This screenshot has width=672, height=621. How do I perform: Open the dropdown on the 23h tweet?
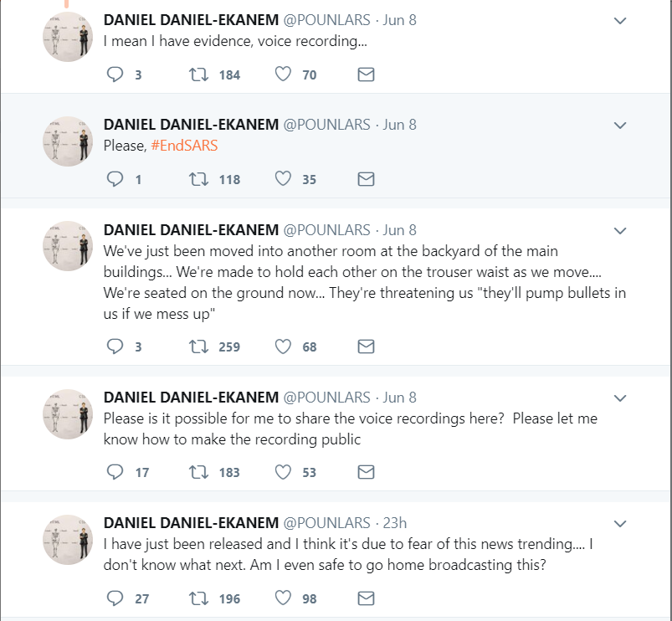tap(620, 524)
